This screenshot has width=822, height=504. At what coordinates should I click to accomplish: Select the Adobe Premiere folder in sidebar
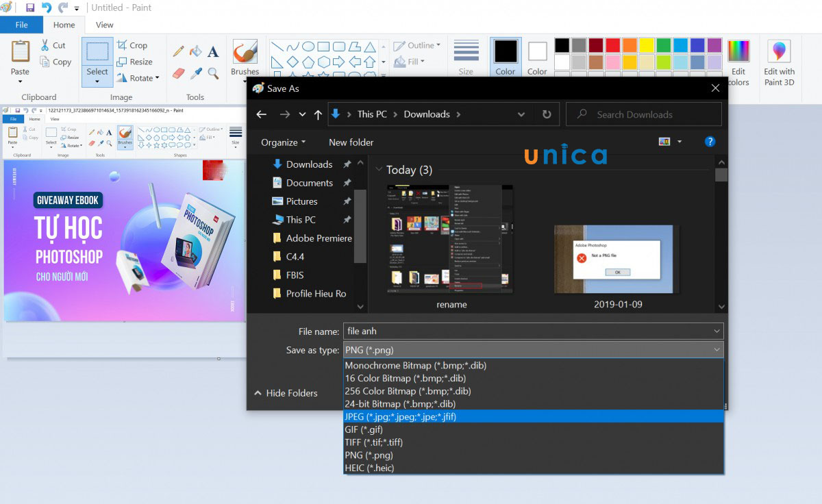(x=312, y=238)
